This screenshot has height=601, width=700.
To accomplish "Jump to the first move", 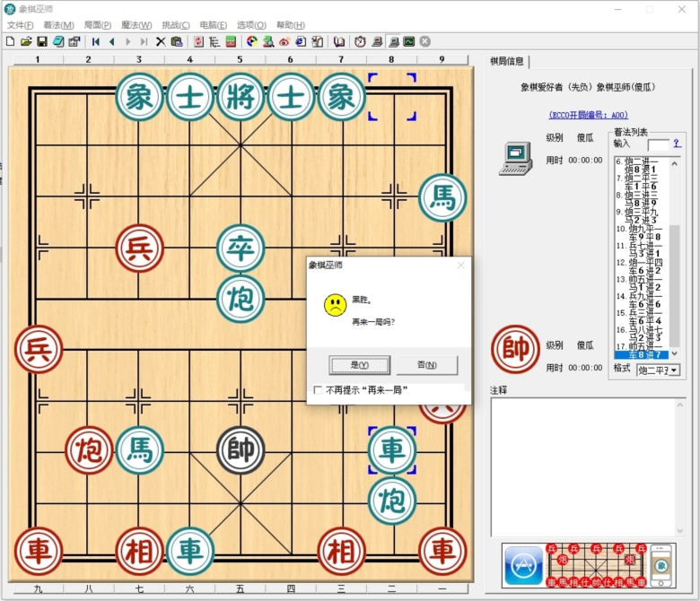I will tap(95, 41).
